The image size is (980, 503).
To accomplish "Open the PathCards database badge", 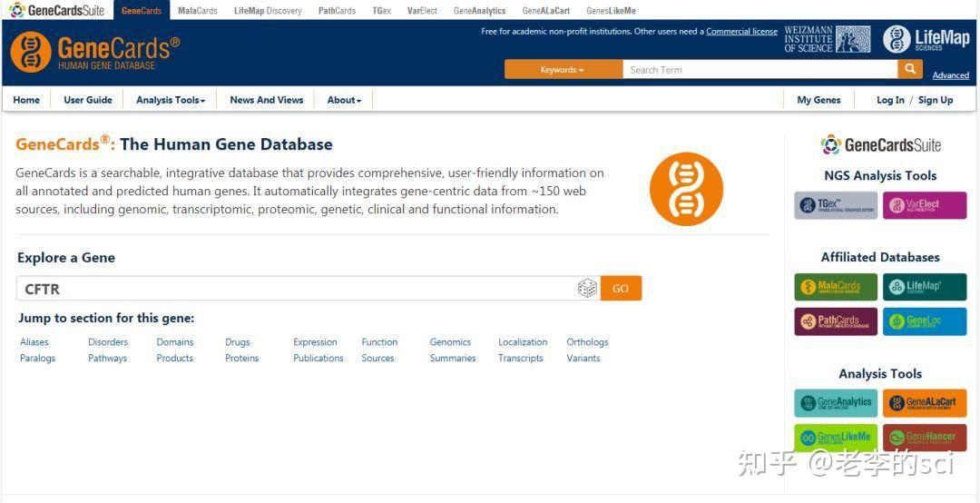I will 836,321.
